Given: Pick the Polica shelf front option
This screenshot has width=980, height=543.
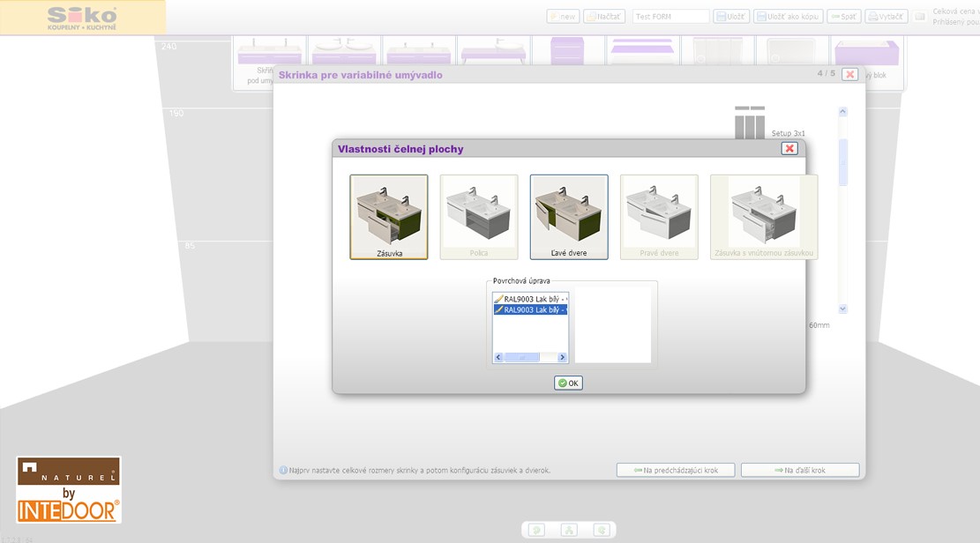Looking at the screenshot, I should (x=479, y=216).
